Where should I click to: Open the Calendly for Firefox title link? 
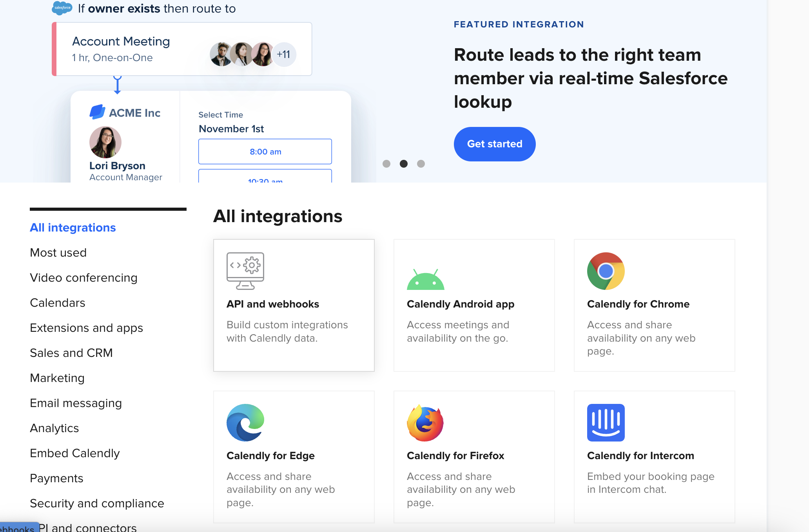[x=455, y=456]
